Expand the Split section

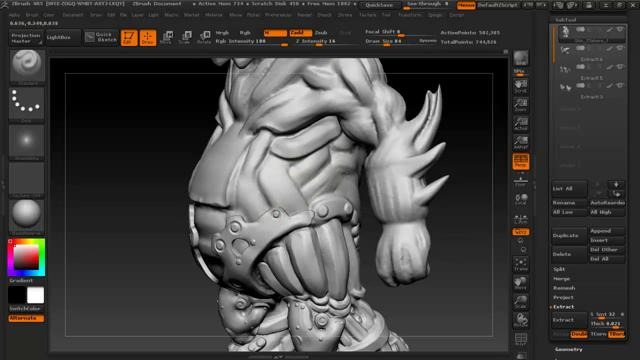point(559,269)
